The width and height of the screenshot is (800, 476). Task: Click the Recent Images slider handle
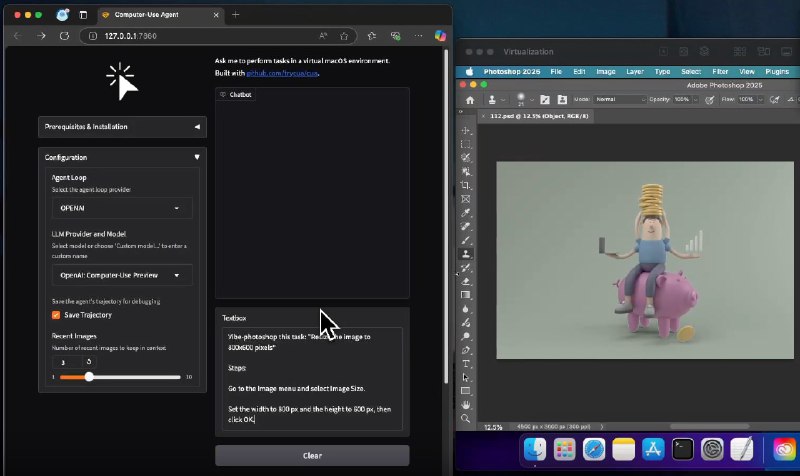(x=89, y=377)
